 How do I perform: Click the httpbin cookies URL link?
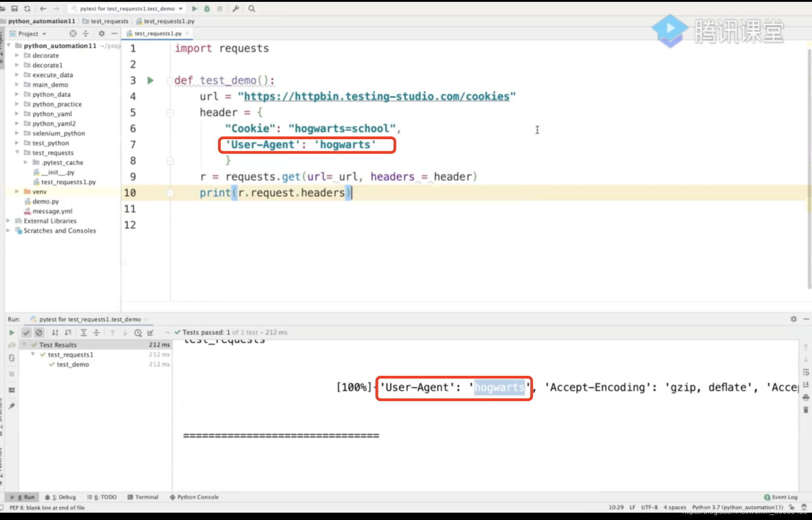pyautogui.click(x=377, y=96)
